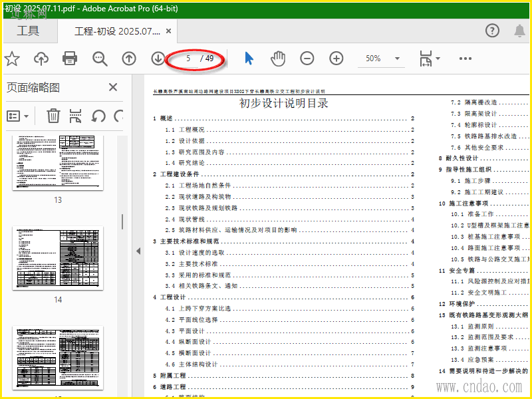Click TOC entry 7.2 隔离栅改造

coord(489,102)
